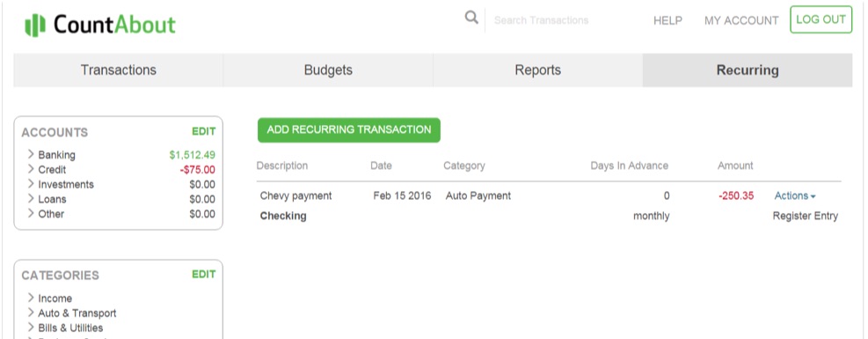Click the Amount column header

[735, 166]
